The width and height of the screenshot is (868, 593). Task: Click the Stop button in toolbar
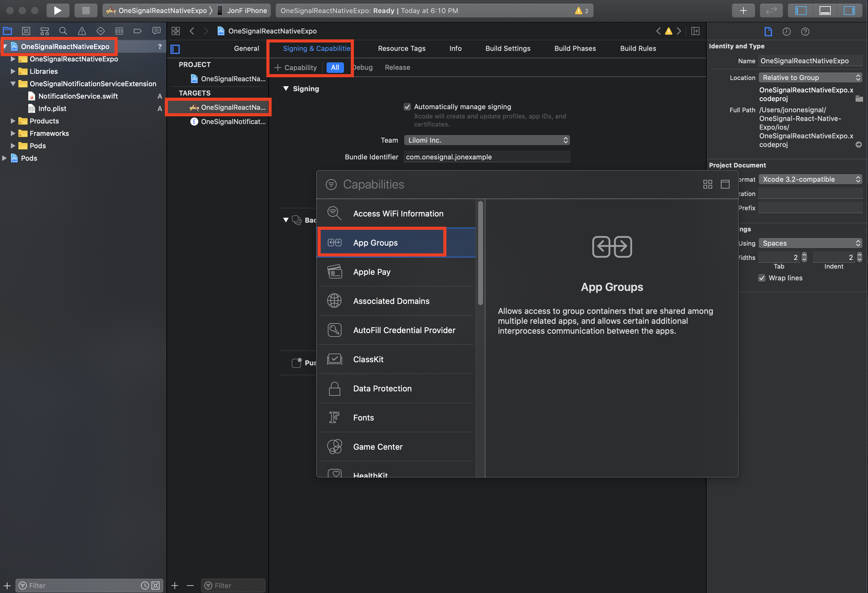pyautogui.click(x=86, y=11)
